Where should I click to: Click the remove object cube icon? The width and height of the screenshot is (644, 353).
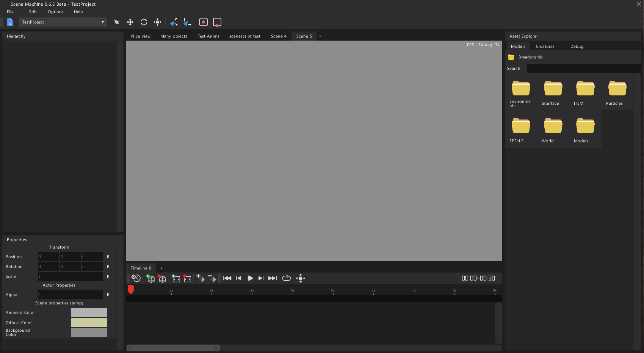(x=162, y=279)
